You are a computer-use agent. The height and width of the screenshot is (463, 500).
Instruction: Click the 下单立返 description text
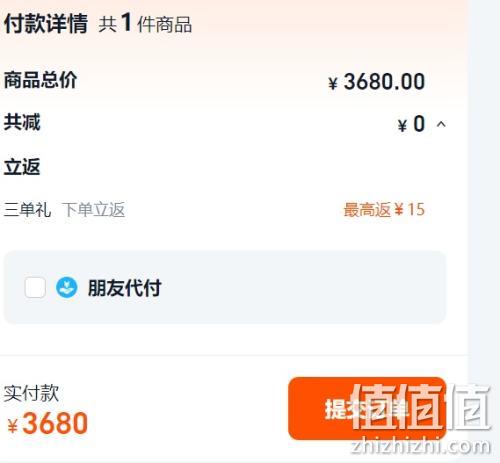[x=94, y=210]
